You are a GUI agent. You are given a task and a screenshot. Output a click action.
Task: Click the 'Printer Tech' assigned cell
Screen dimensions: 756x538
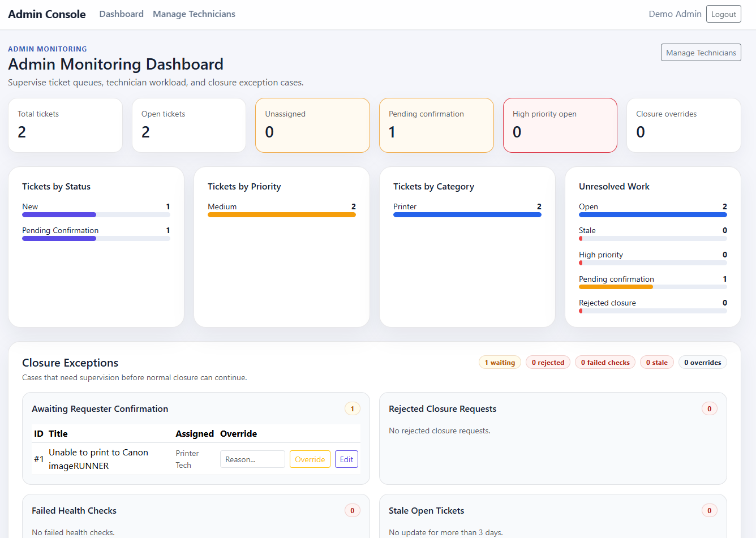187,459
